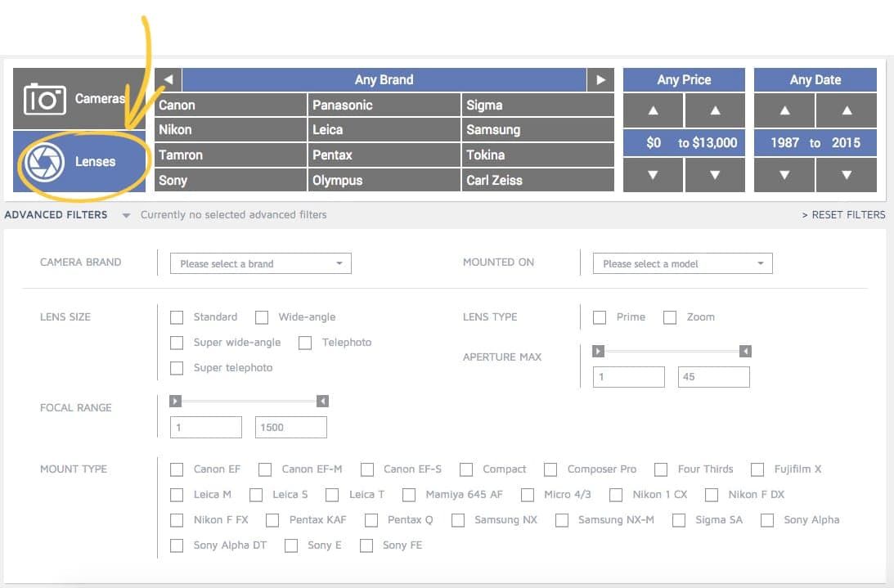Check the Sony FE mount box
The image size is (894, 588).
coord(366,545)
